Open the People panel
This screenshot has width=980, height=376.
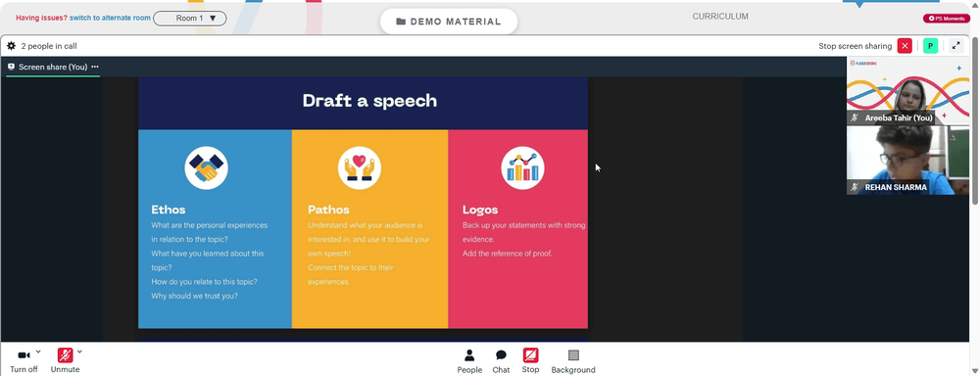click(x=469, y=361)
